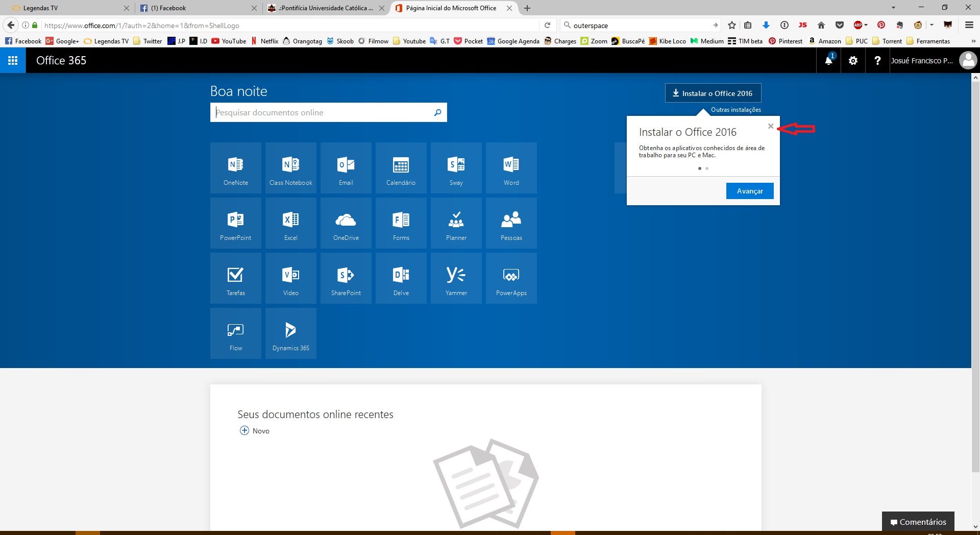Click the Firefox home icon
Screen dimensions: 980x535
(x=821, y=25)
